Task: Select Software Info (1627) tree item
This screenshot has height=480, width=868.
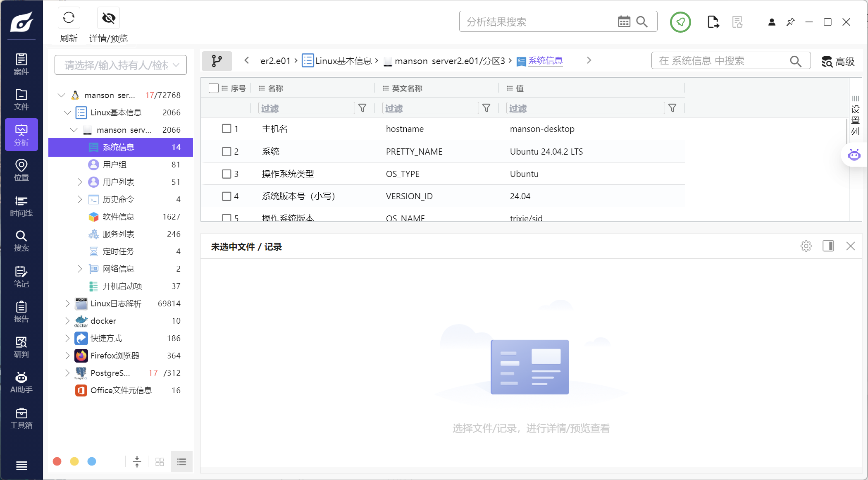Action: [118, 217]
